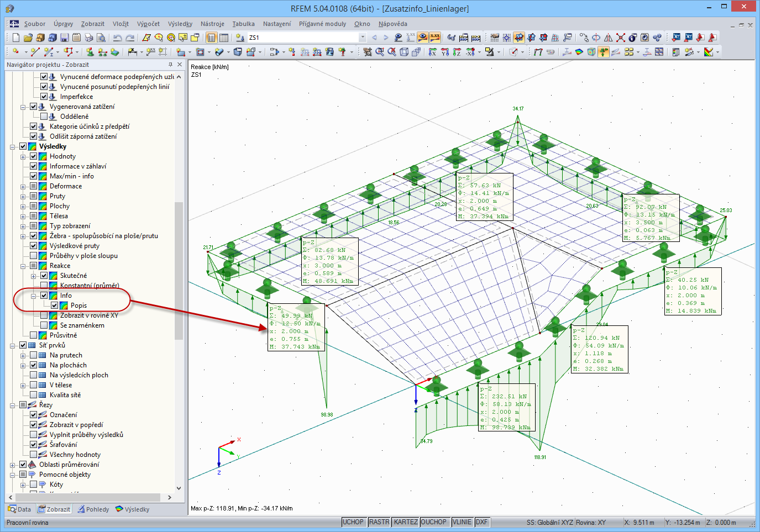Click the navigator vertical scrollbar thumb
Screen dimensions: 760x532
[x=179, y=271]
